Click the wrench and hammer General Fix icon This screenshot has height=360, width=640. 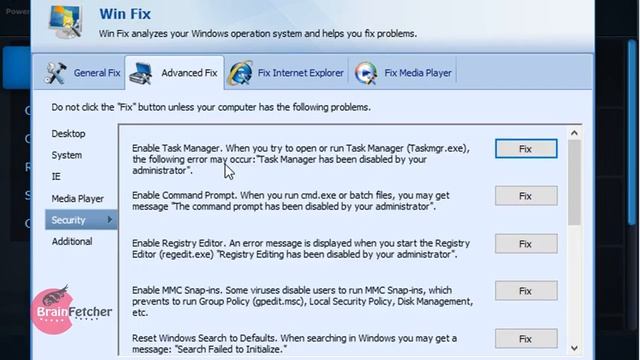[56, 73]
